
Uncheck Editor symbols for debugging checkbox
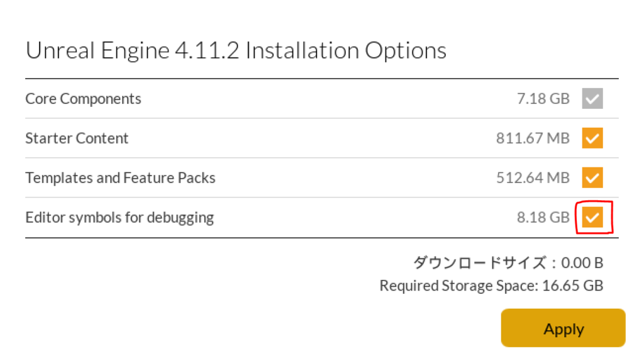click(592, 218)
